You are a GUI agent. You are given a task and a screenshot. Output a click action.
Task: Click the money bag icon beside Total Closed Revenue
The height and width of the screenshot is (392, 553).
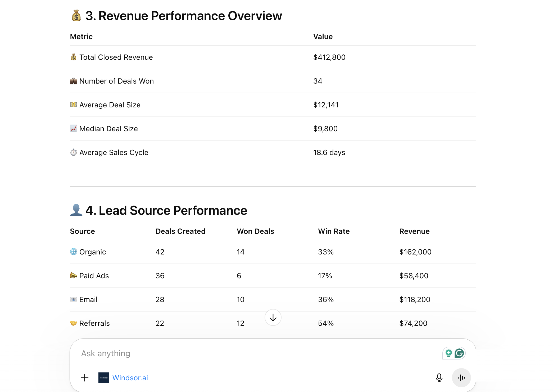click(x=74, y=57)
